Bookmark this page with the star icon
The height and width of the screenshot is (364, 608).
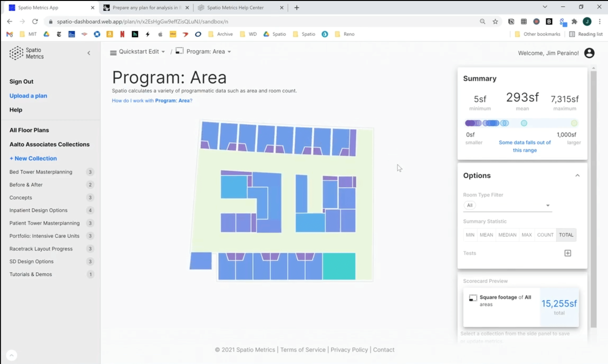point(495,22)
